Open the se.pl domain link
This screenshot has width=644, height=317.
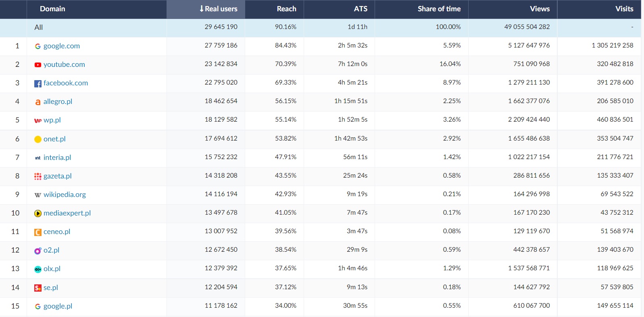(50, 288)
